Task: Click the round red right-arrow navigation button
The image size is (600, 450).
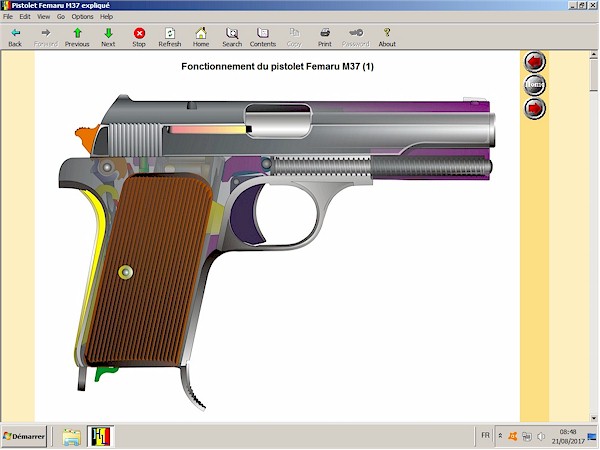Action: click(535, 108)
